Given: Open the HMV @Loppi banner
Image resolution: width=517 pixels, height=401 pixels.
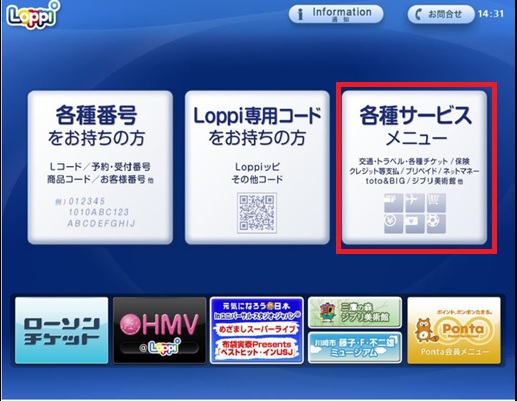Looking at the screenshot, I should point(159,330).
